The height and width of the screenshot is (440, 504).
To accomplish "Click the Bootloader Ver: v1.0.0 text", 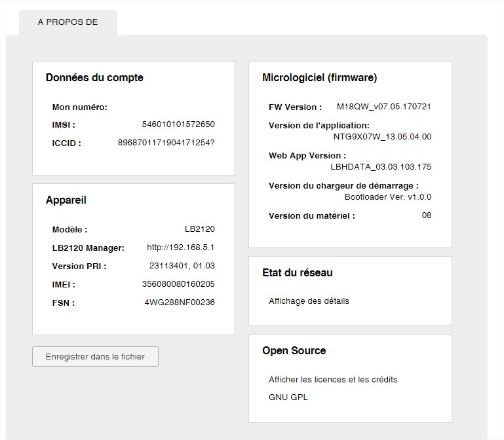I will tap(387, 197).
